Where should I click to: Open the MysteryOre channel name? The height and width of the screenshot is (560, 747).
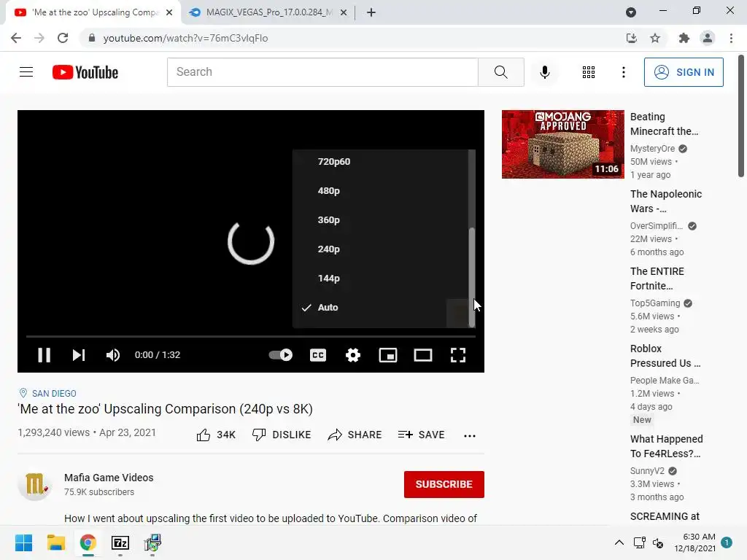click(x=653, y=149)
